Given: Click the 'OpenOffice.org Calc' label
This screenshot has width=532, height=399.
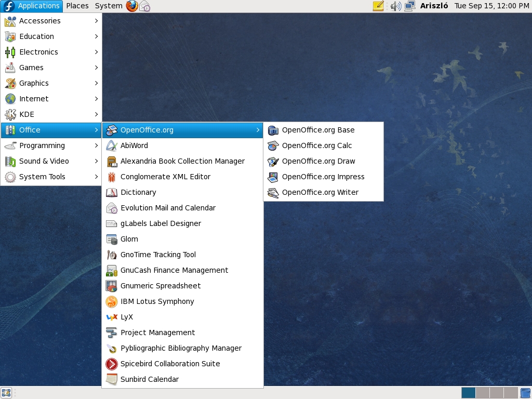Looking at the screenshot, I should [317, 145].
